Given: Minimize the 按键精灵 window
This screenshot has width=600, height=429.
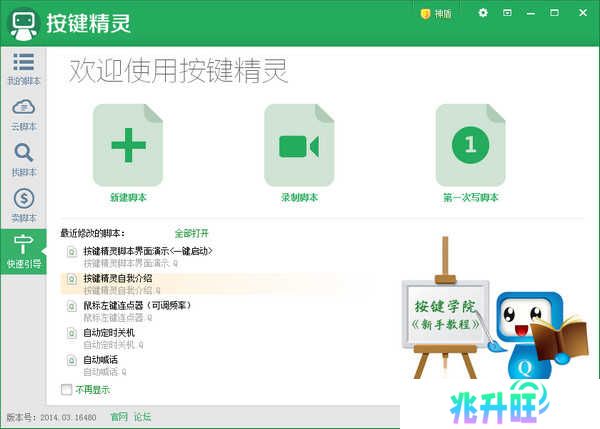Looking at the screenshot, I should point(531,13).
